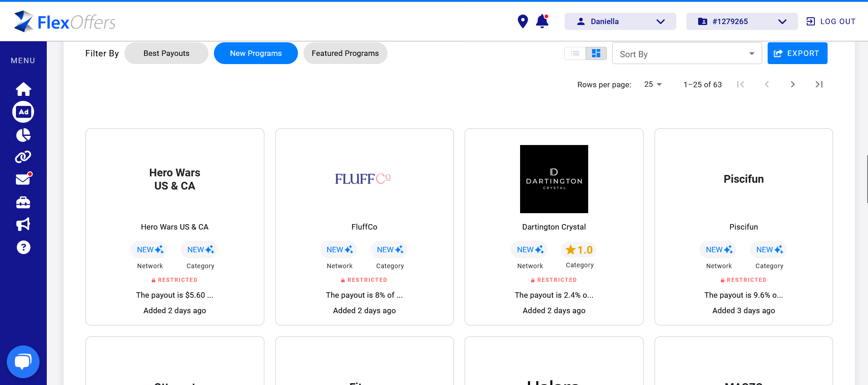Click the Ad advertisers sidebar icon

pos(23,112)
